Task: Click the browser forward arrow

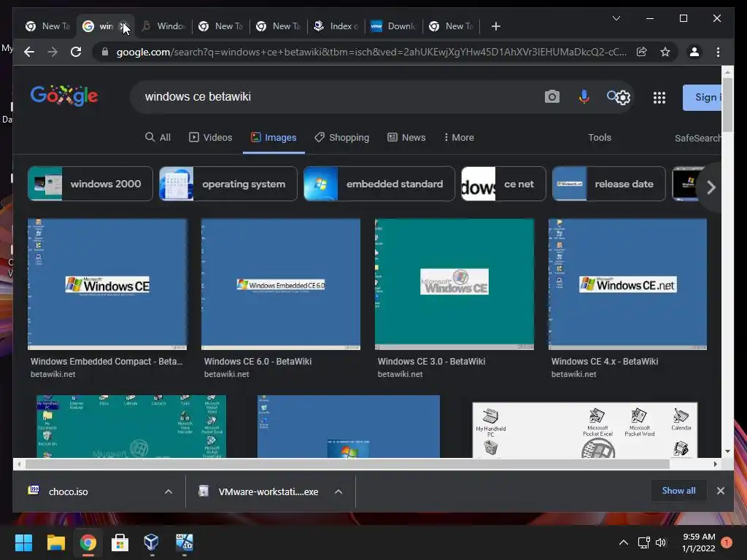Action: [53, 52]
